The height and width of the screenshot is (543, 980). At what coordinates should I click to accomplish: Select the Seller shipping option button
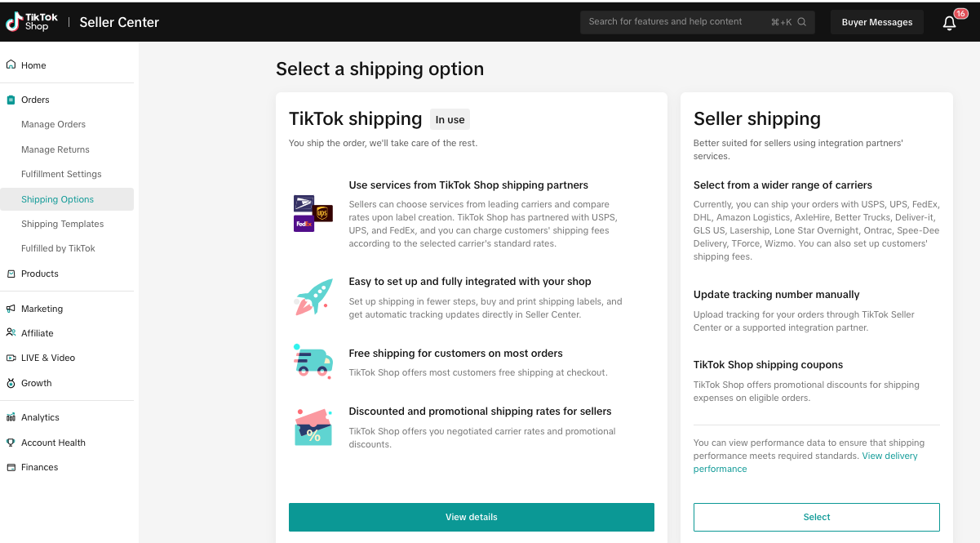pos(817,517)
